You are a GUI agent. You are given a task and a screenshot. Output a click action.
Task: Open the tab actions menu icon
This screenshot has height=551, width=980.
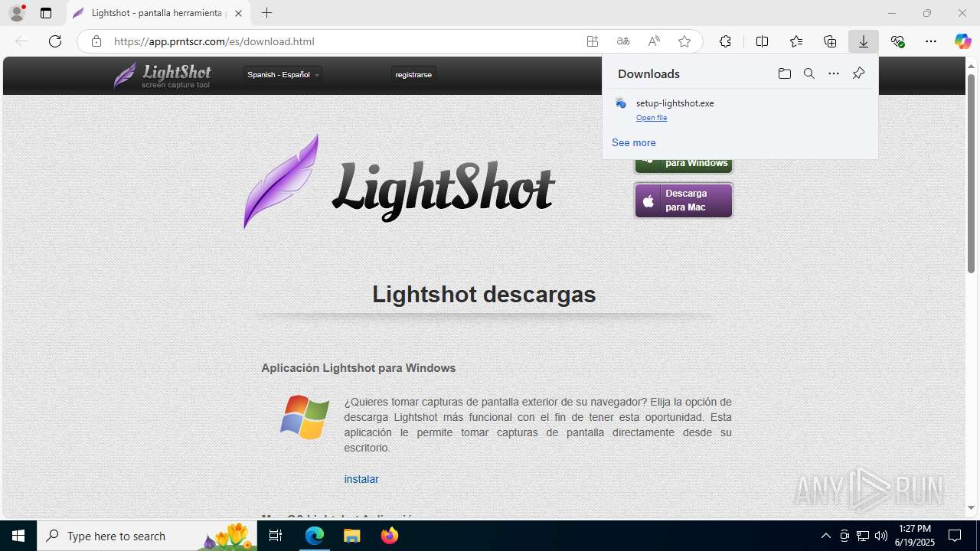[46, 13]
